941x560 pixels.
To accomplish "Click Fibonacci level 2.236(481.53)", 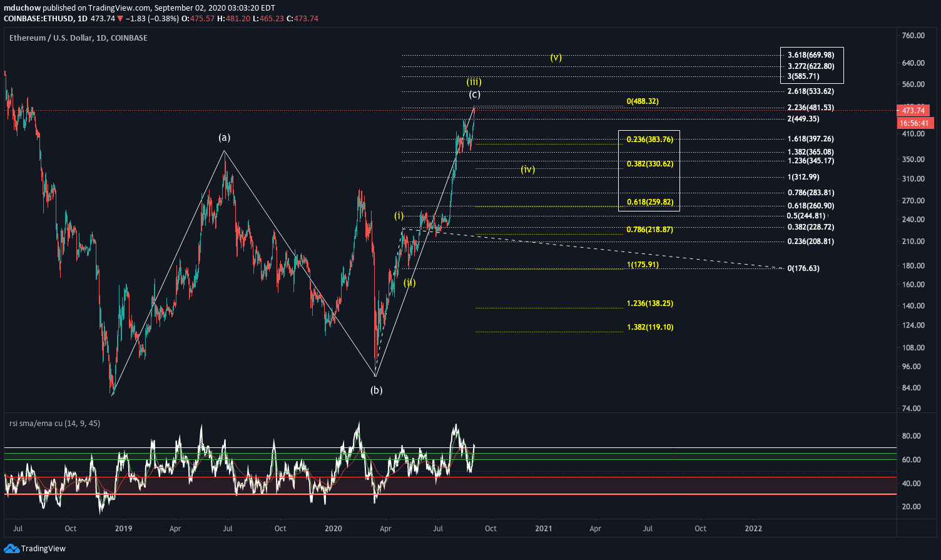I will coord(811,108).
